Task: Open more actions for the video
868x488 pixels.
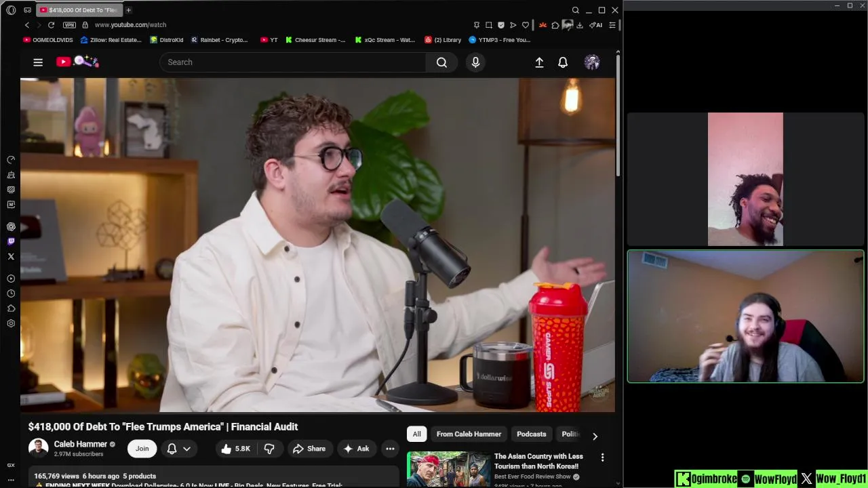Action: coord(390,449)
